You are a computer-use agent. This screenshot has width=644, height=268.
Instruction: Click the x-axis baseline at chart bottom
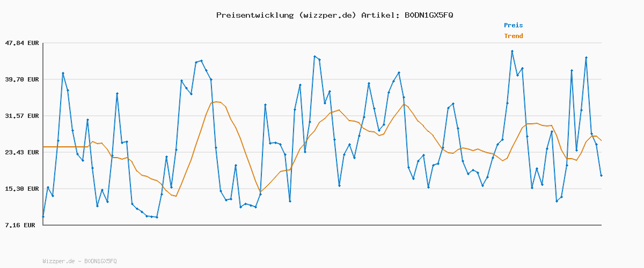pyautogui.click(x=322, y=225)
